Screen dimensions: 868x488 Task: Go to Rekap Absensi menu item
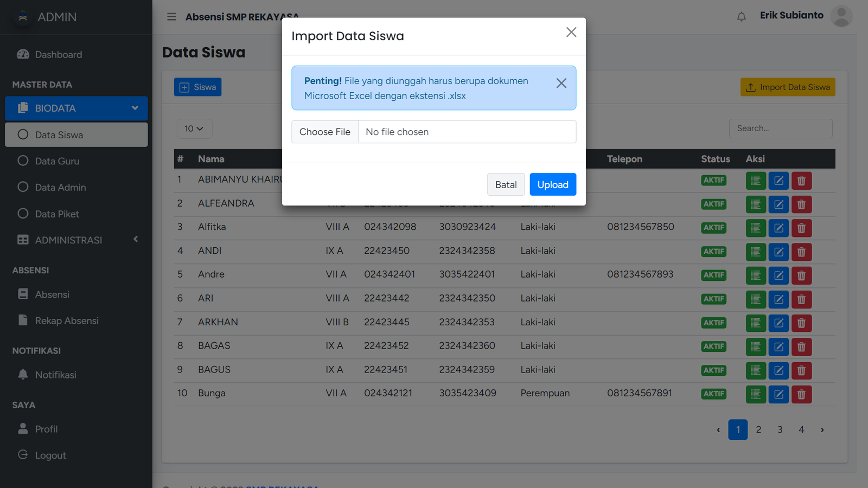[67, 320]
